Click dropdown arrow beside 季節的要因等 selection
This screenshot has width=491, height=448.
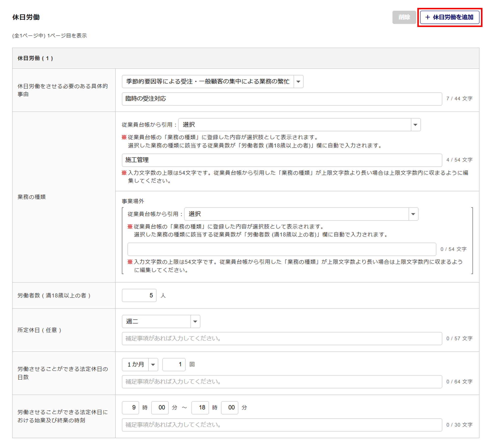click(x=298, y=81)
